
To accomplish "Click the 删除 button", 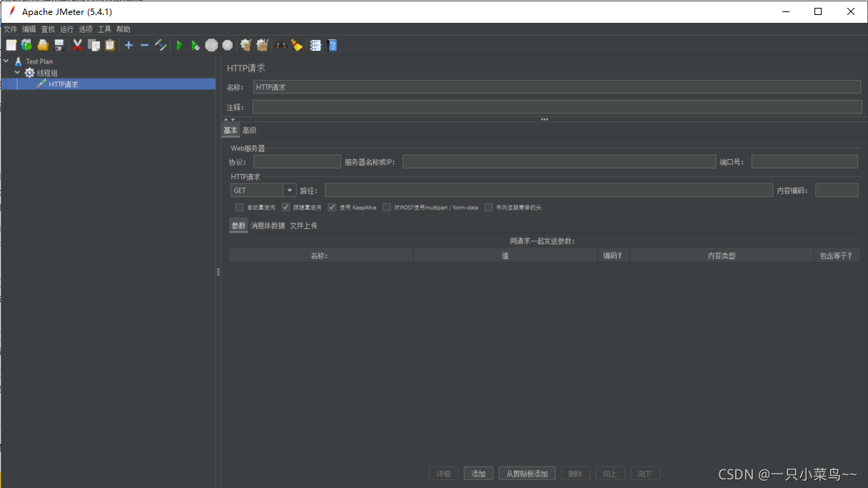I will click(576, 474).
